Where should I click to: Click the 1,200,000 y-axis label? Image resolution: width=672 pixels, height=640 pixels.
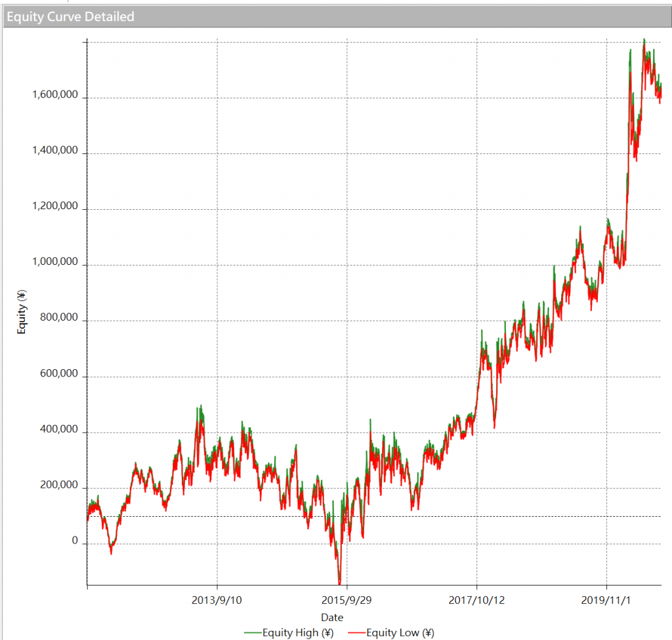(x=55, y=207)
